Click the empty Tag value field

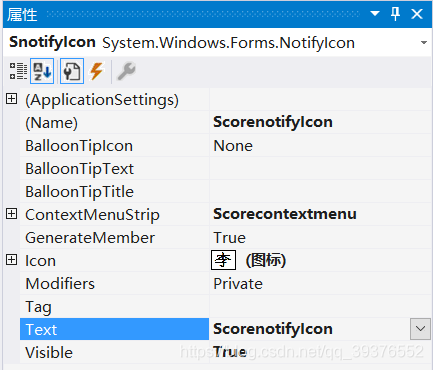tap(320, 306)
